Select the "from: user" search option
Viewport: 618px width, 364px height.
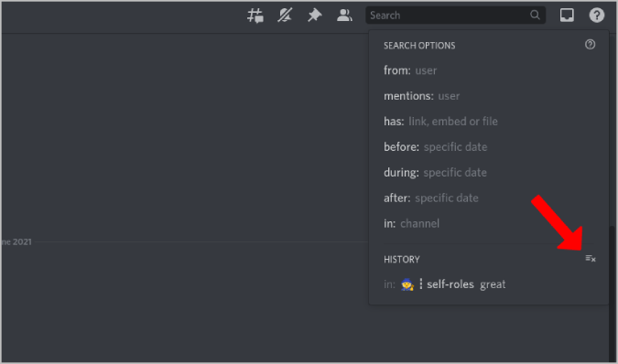coord(489,70)
